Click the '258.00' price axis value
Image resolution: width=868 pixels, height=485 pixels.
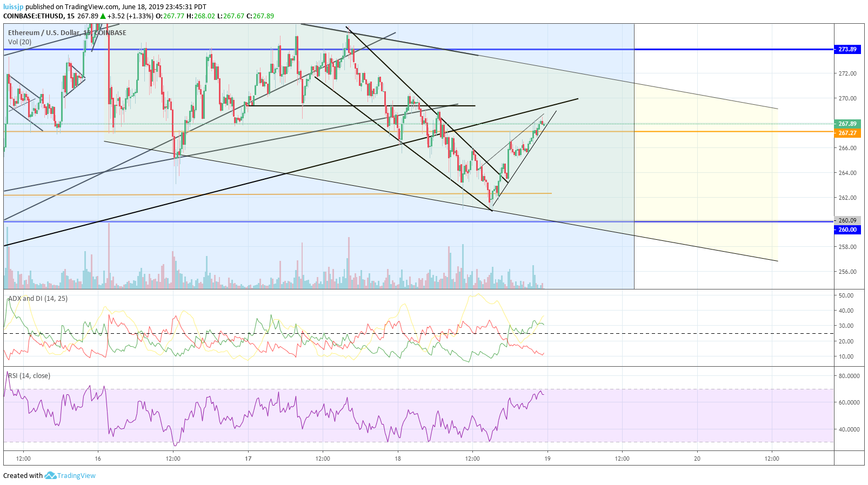pyautogui.click(x=847, y=247)
